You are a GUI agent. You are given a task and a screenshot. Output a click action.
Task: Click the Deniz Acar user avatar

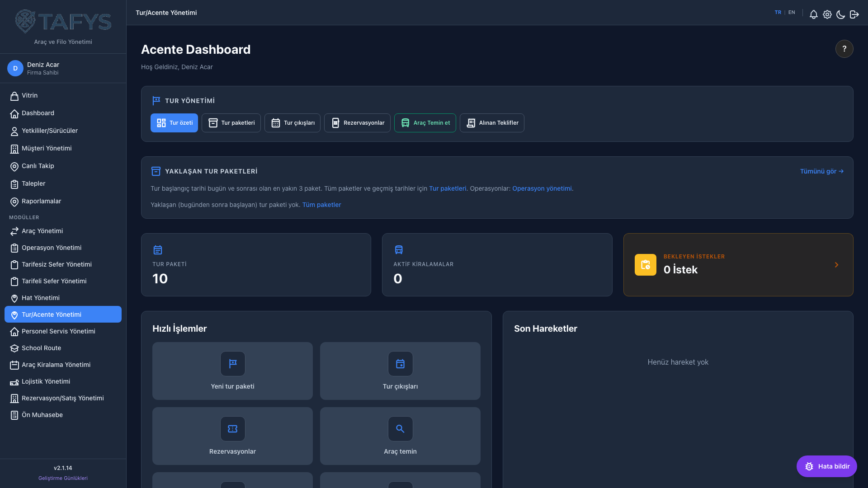(15, 68)
